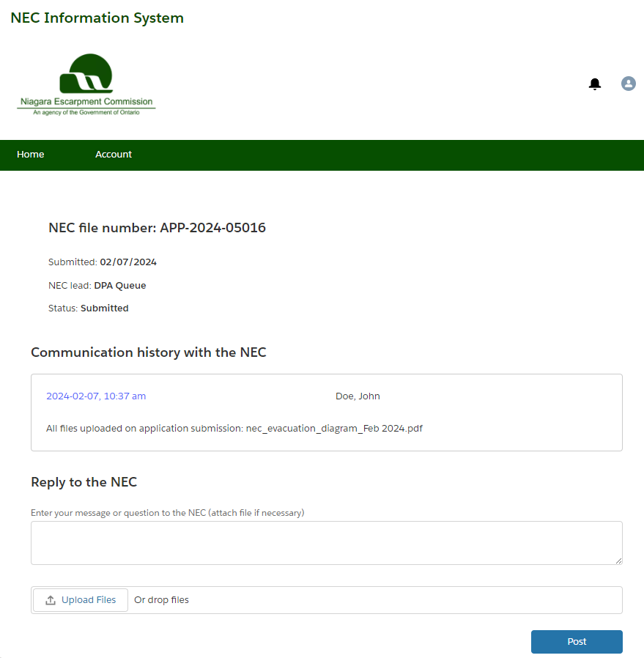Click the Or drop files drop zone
644x658 pixels.
pos(161,599)
